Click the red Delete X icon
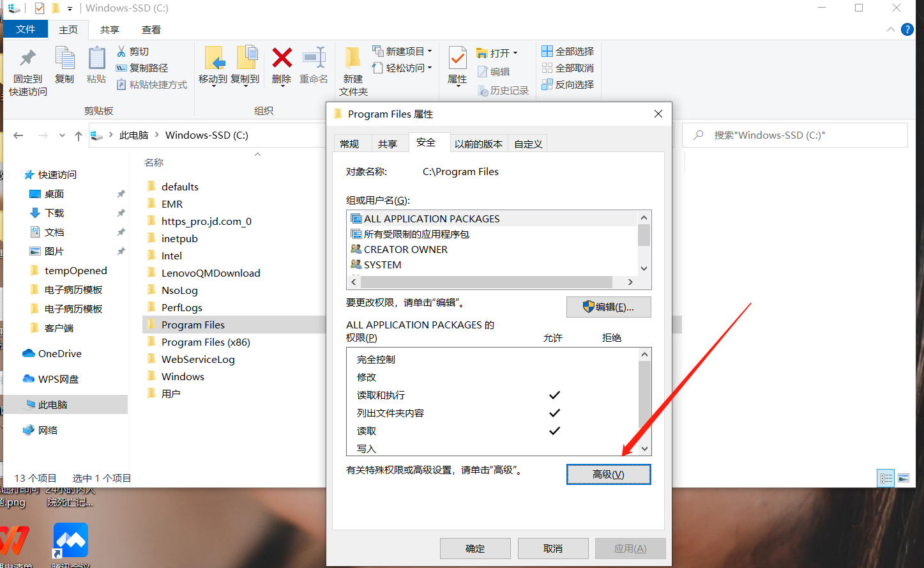924x568 pixels. click(x=282, y=58)
